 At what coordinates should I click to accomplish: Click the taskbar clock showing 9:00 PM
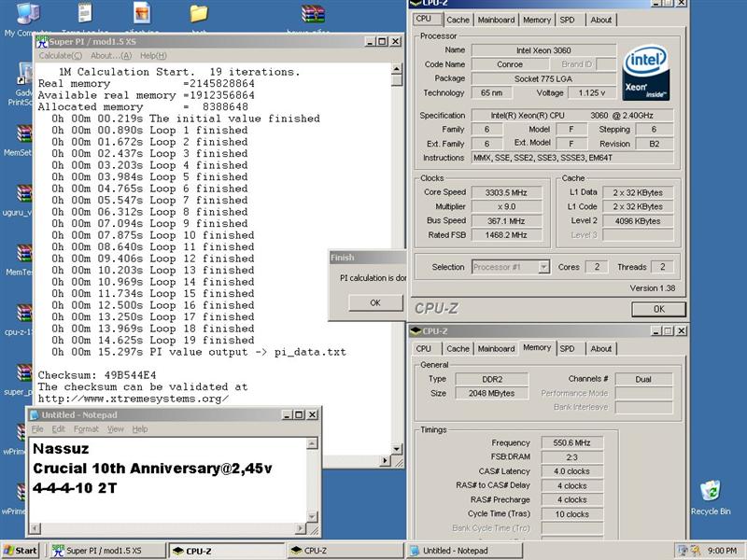(721, 551)
